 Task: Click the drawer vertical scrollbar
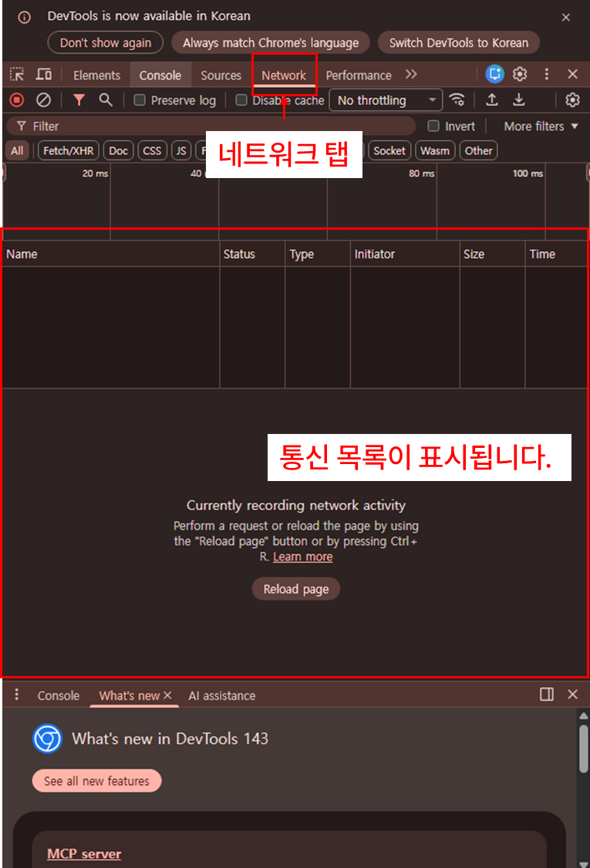[x=583, y=748]
